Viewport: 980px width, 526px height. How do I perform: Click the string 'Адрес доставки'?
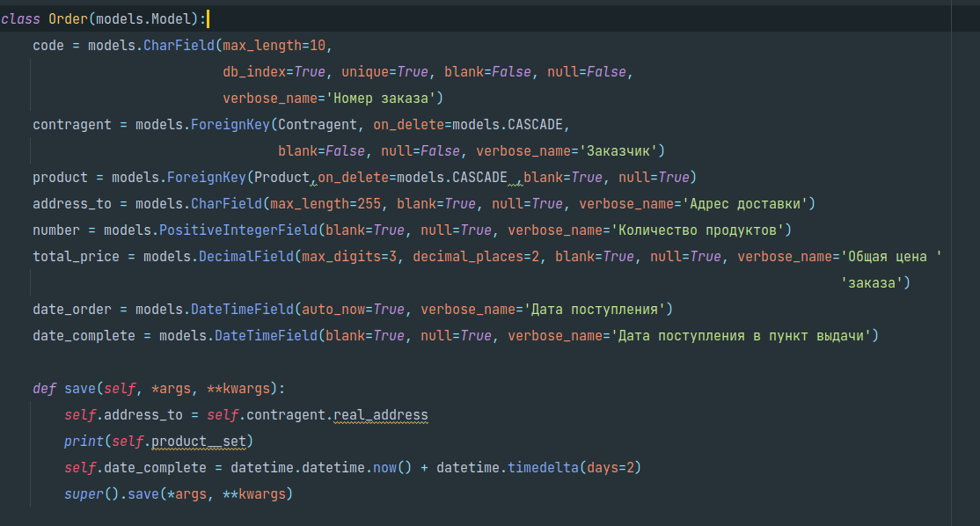(x=745, y=204)
